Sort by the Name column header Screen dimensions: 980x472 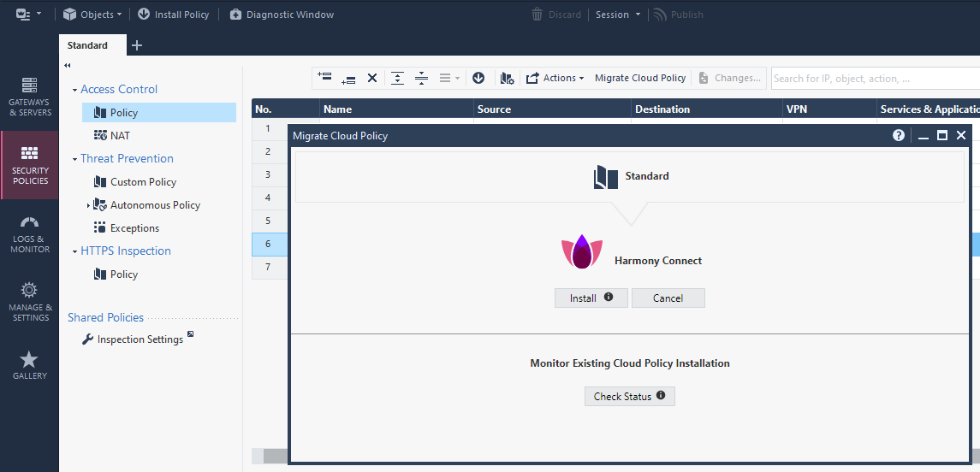click(x=397, y=109)
